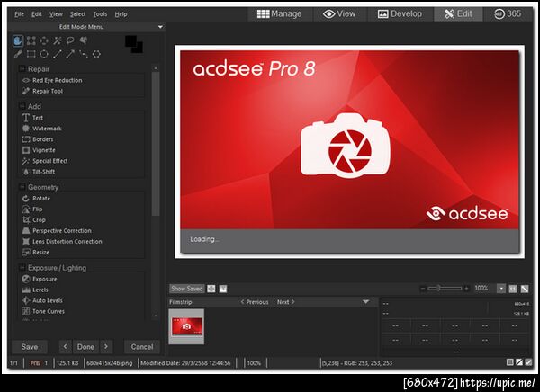Open the Flip tool
Viewport: 540px width, 392px height.
32,209
